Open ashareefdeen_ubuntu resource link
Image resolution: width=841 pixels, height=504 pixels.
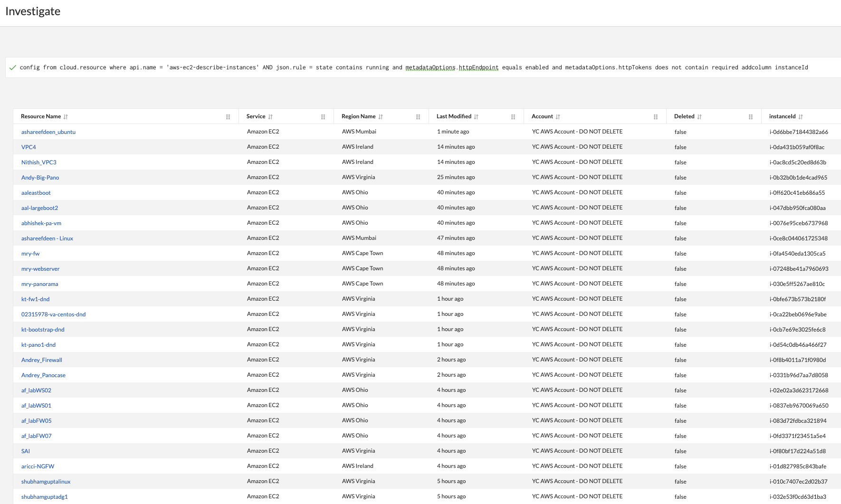point(48,132)
